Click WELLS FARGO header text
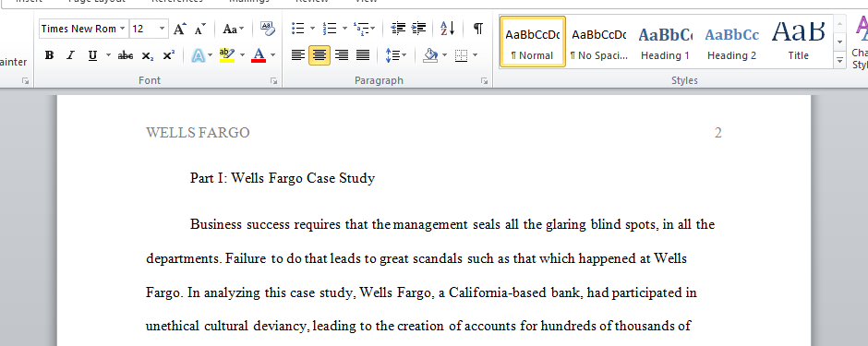The image size is (868, 346). (x=198, y=133)
